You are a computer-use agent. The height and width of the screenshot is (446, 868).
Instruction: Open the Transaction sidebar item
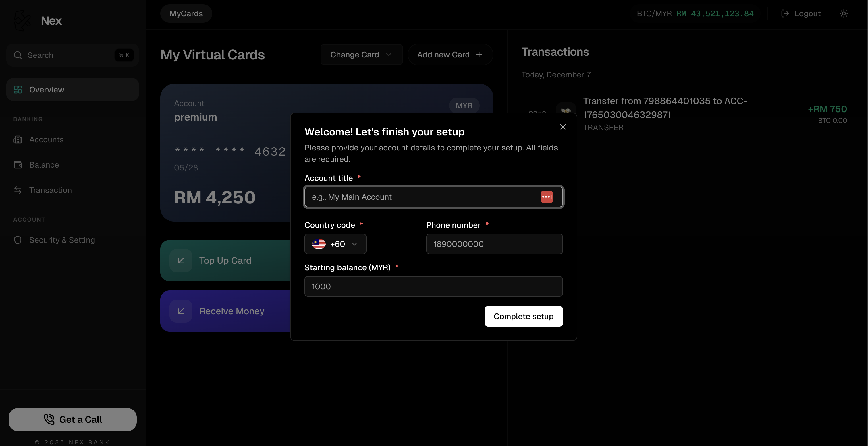50,190
